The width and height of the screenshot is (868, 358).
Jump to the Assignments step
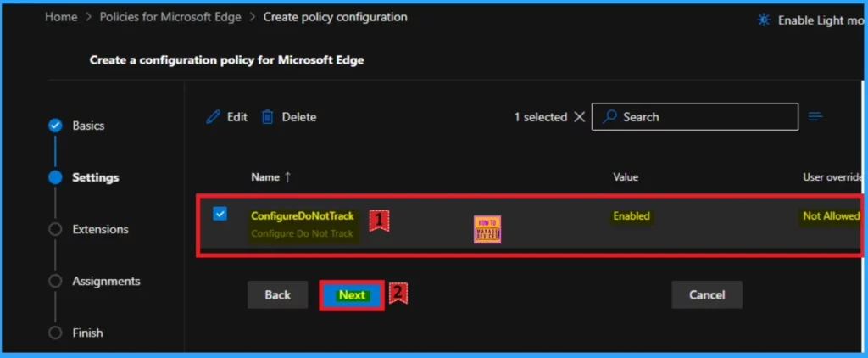point(106,281)
